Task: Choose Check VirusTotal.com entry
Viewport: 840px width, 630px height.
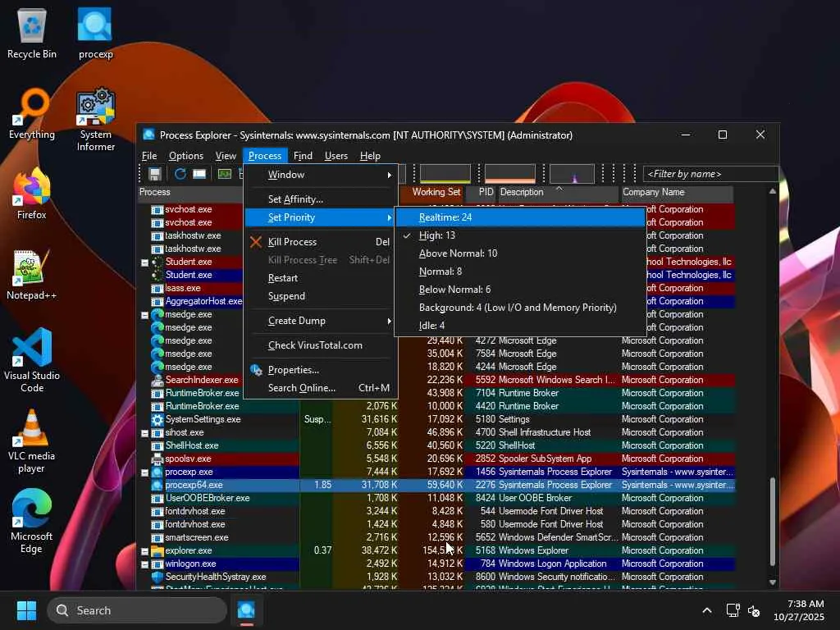Action: [321, 345]
